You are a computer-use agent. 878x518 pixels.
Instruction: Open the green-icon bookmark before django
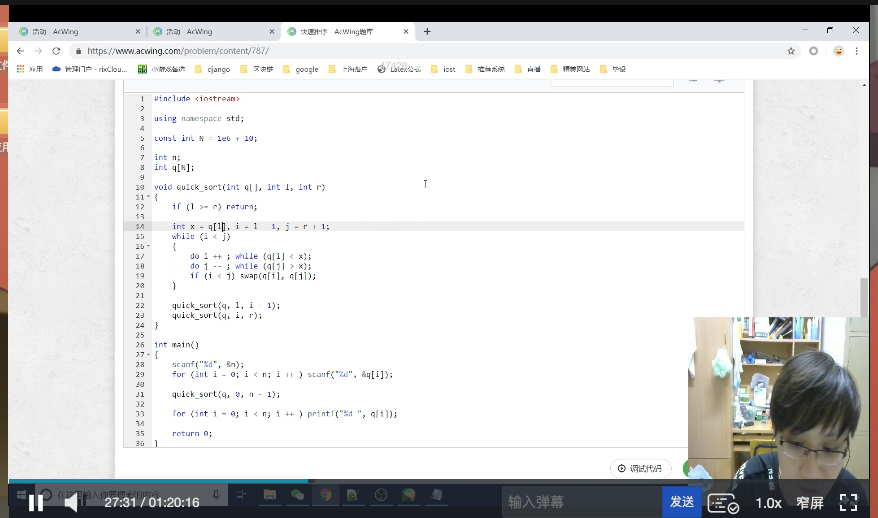(x=161, y=69)
